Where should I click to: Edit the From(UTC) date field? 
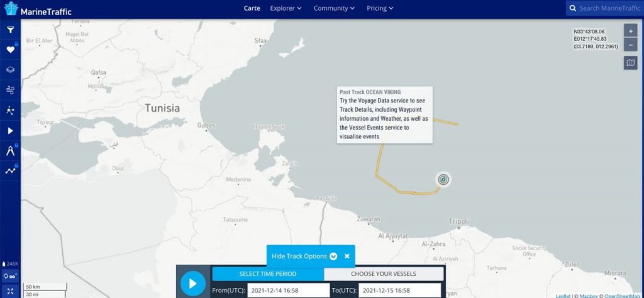click(x=288, y=290)
